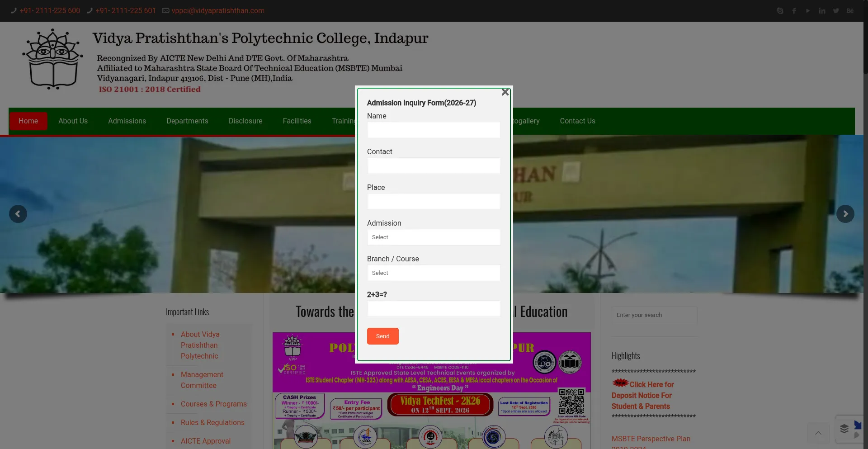
Task: Click the Vidya TechFest - 2K26 banner title
Action: point(440,405)
